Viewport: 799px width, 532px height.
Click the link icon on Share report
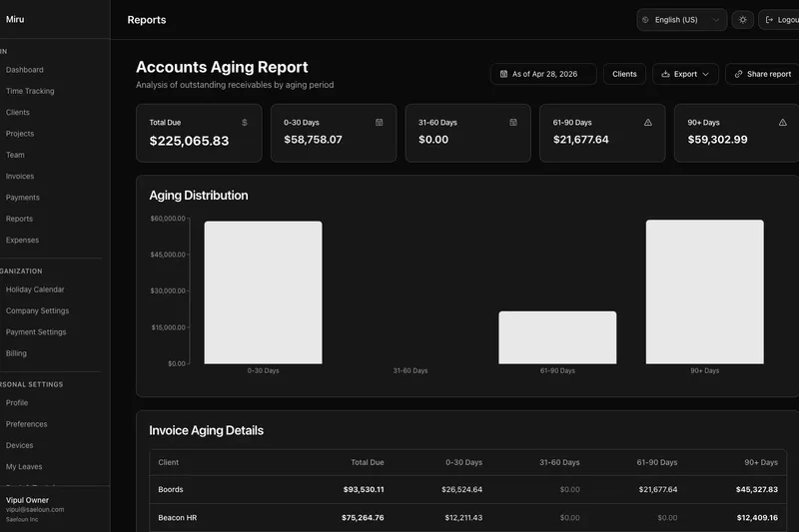[738, 74]
